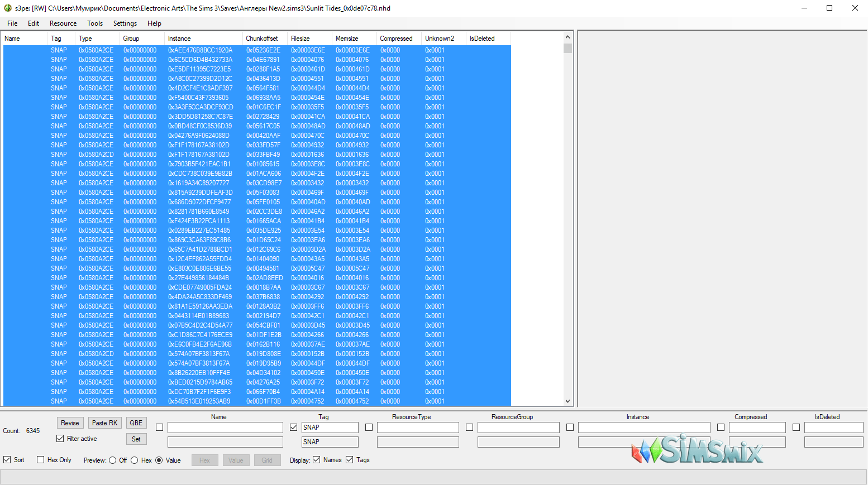Click the QBE button
Image resolution: width=868 pixels, height=485 pixels.
tap(136, 423)
